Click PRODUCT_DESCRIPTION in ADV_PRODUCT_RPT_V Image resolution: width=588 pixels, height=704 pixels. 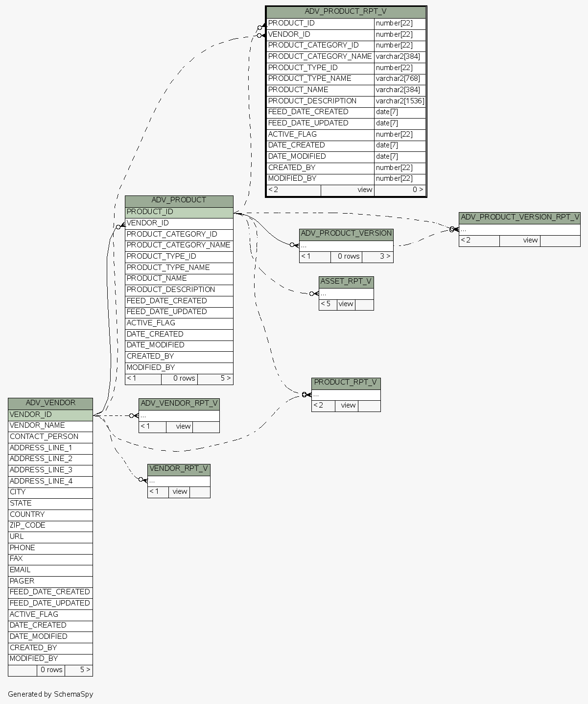tap(320, 101)
